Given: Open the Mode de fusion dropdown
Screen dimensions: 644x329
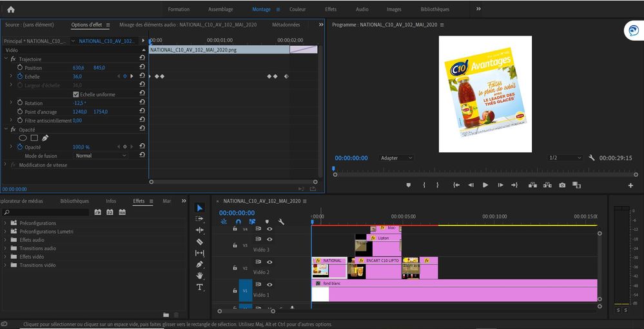Looking at the screenshot, I should (101, 155).
